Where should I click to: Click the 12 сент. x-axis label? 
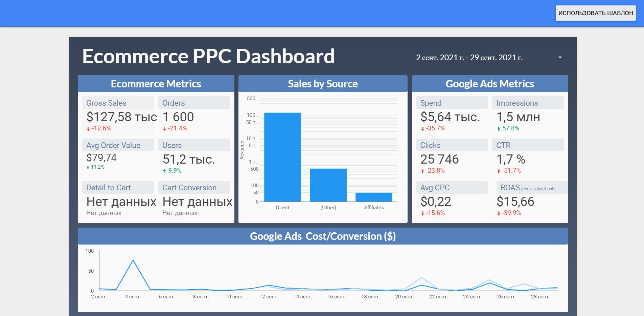click(x=269, y=297)
